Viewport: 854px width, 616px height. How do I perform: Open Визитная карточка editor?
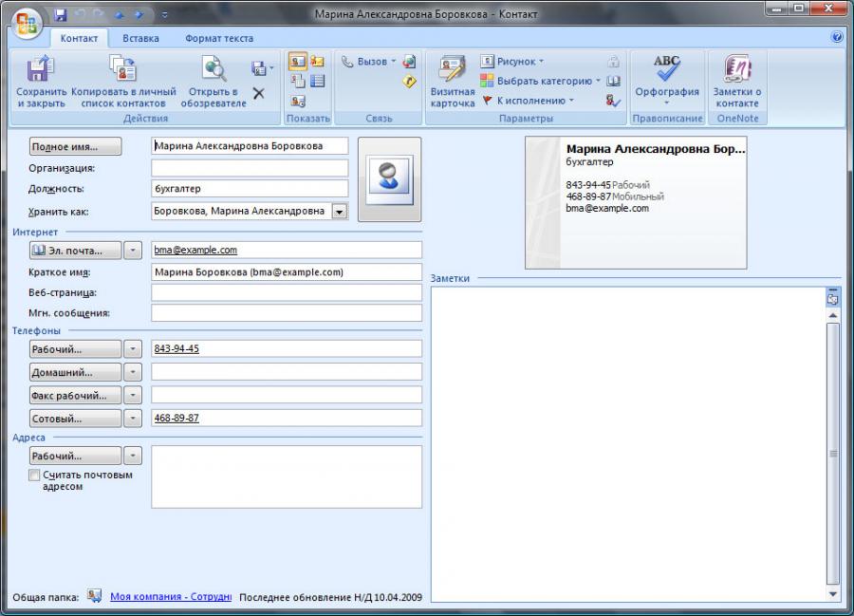(x=452, y=82)
